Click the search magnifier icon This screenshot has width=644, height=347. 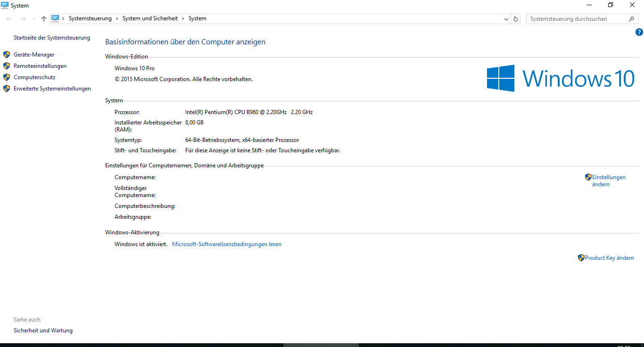pyautogui.click(x=632, y=19)
